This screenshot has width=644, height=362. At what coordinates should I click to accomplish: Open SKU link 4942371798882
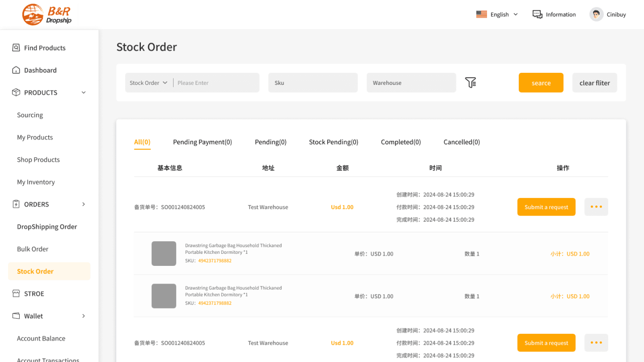pyautogui.click(x=215, y=261)
